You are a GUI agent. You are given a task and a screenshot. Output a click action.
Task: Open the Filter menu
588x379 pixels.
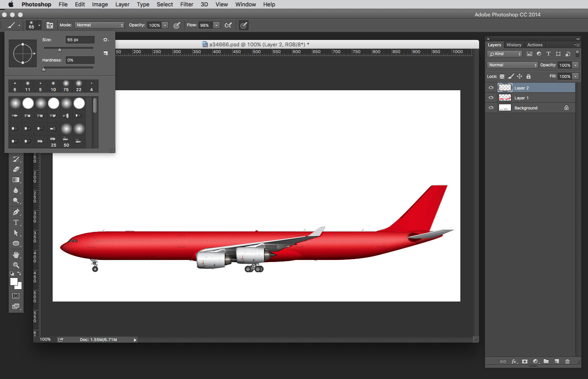pyautogui.click(x=186, y=4)
